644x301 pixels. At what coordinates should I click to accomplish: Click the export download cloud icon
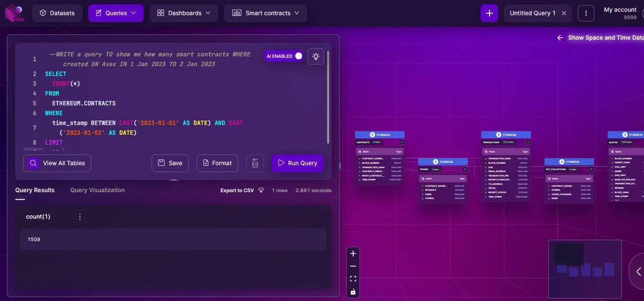click(261, 190)
